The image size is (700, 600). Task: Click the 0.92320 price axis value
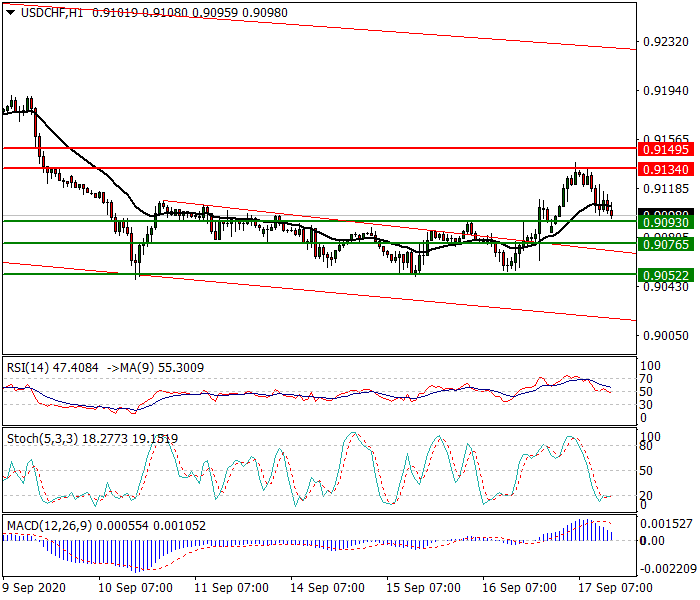(666, 42)
